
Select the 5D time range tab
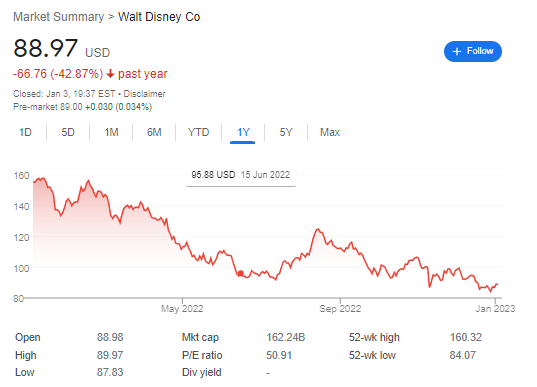point(68,132)
